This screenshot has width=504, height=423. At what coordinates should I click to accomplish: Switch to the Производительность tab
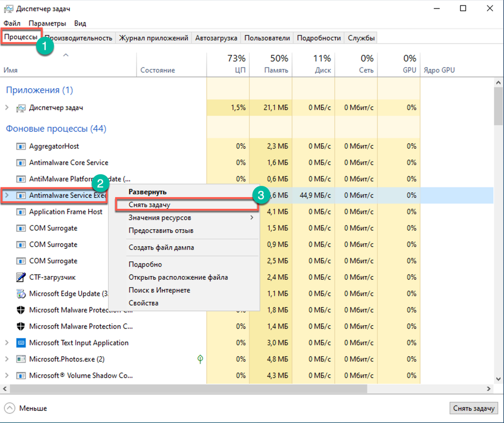[79, 38]
